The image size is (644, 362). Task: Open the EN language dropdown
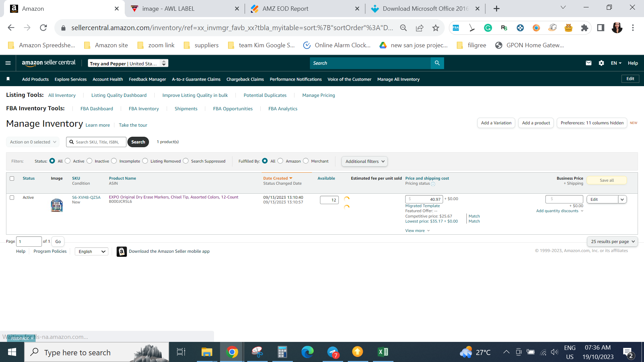pos(616,63)
